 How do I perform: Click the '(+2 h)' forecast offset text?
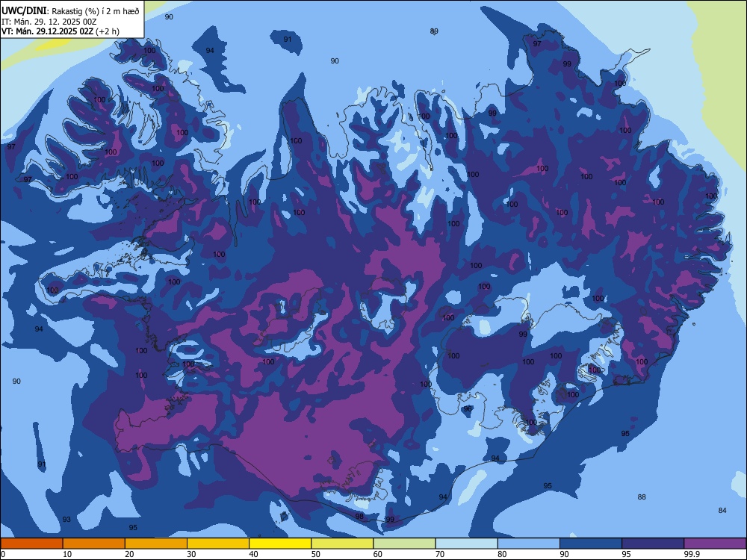click(108, 31)
